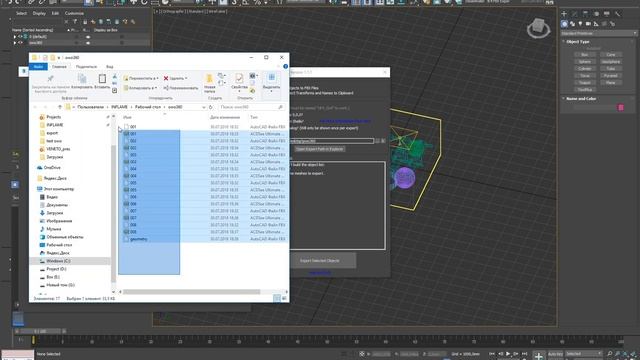Click the Play animation button

click(508, 353)
